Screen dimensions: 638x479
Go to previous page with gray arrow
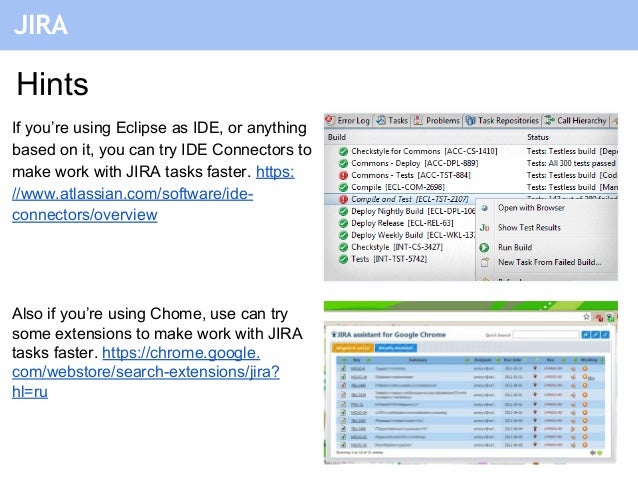(593, 453)
